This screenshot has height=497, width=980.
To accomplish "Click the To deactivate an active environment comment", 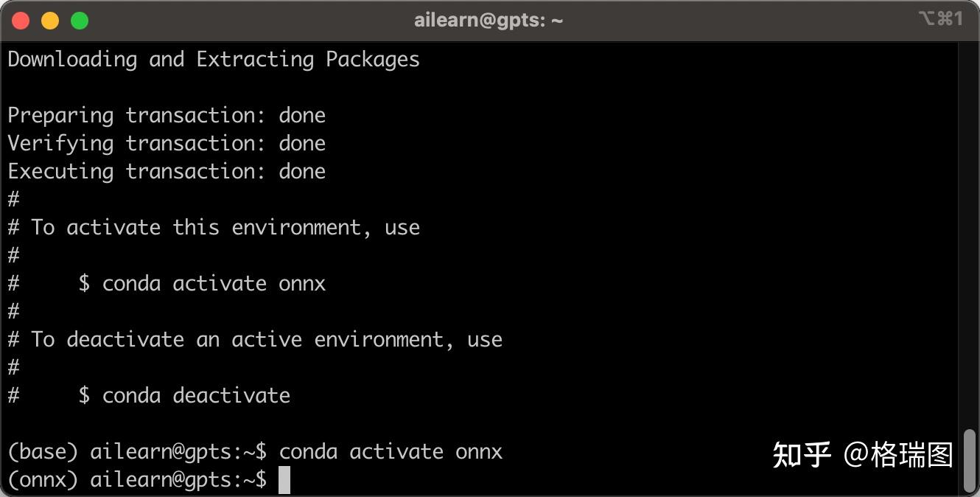I will tap(265, 340).
